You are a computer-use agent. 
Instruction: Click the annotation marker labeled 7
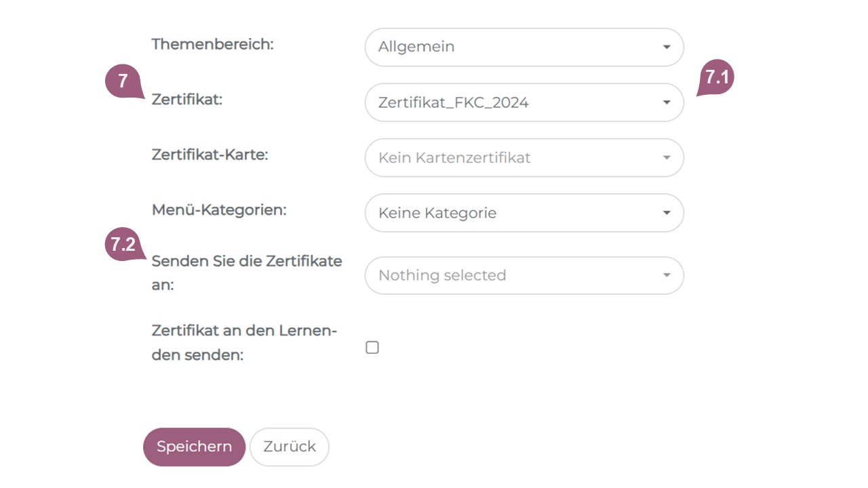pyautogui.click(x=123, y=81)
